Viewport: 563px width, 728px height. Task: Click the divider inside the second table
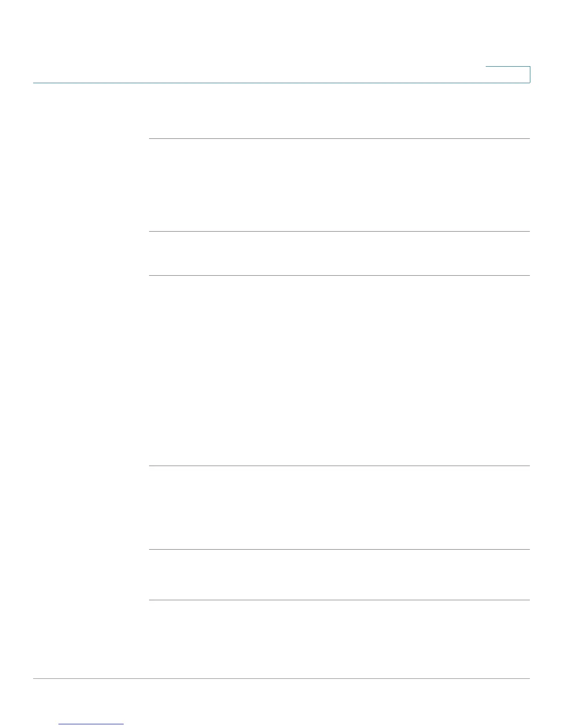tap(339, 549)
